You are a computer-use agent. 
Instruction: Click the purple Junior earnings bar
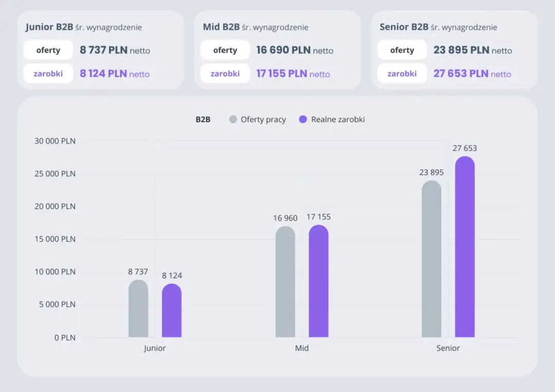[x=172, y=310]
